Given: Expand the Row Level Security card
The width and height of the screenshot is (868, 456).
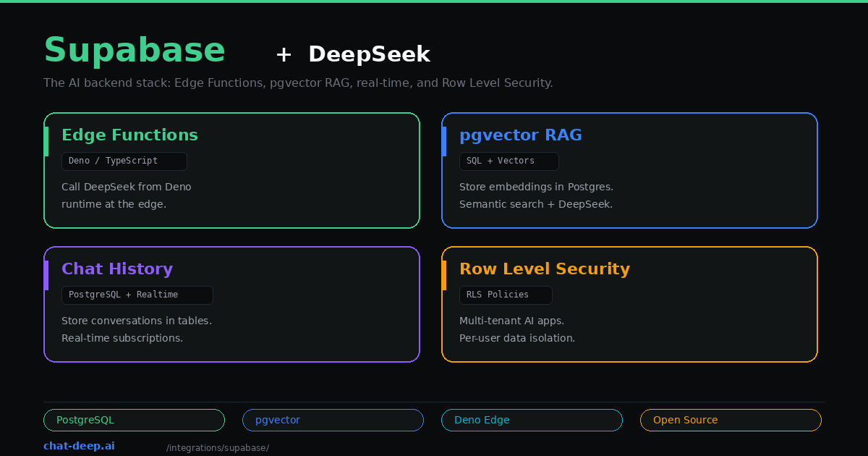Looking at the screenshot, I should point(629,304).
